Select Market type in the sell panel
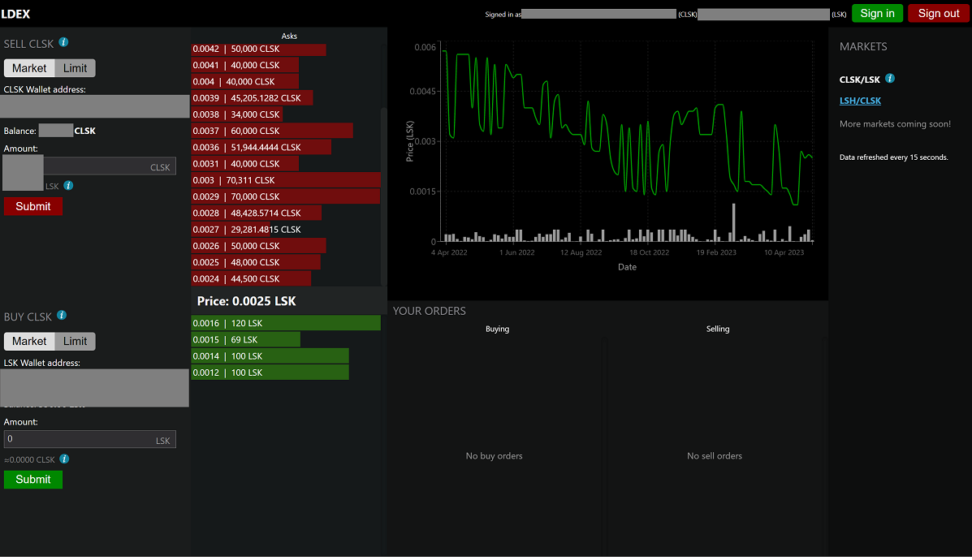The height and width of the screenshot is (560, 972). pyautogui.click(x=29, y=68)
